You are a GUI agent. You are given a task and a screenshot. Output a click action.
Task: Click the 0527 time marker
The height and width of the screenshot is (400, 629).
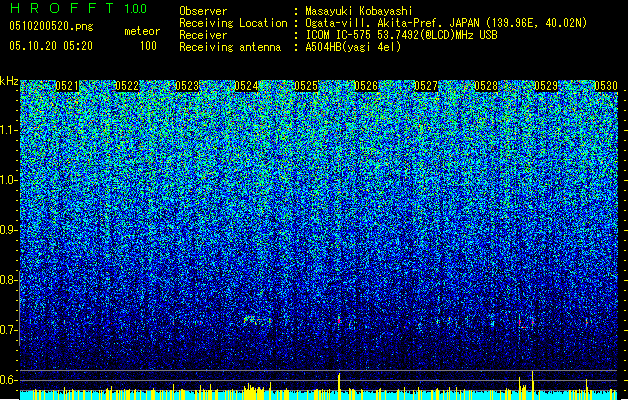pyautogui.click(x=426, y=86)
